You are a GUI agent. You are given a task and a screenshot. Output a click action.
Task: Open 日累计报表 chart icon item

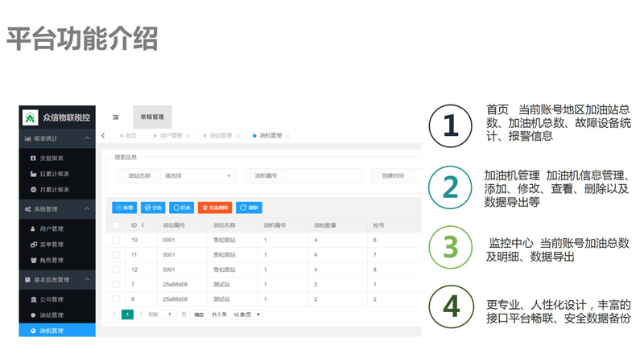33,174
